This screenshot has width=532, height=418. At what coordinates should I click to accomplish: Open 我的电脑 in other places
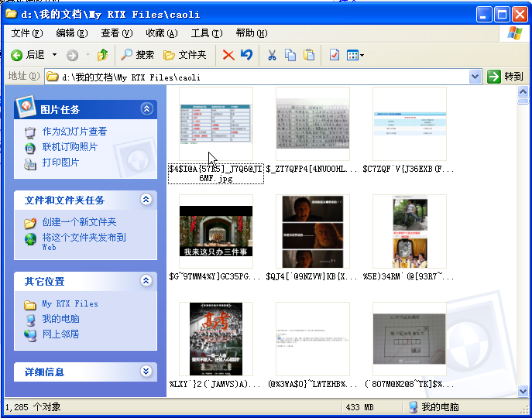tap(60, 319)
